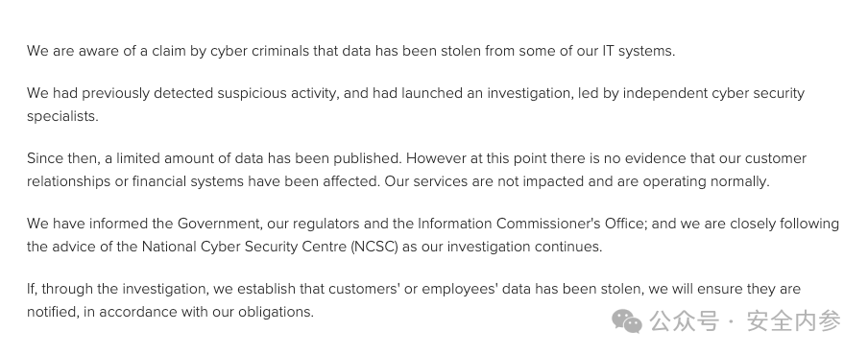Click 'Since then' paragraph start
868x355 pixels.
62,158
